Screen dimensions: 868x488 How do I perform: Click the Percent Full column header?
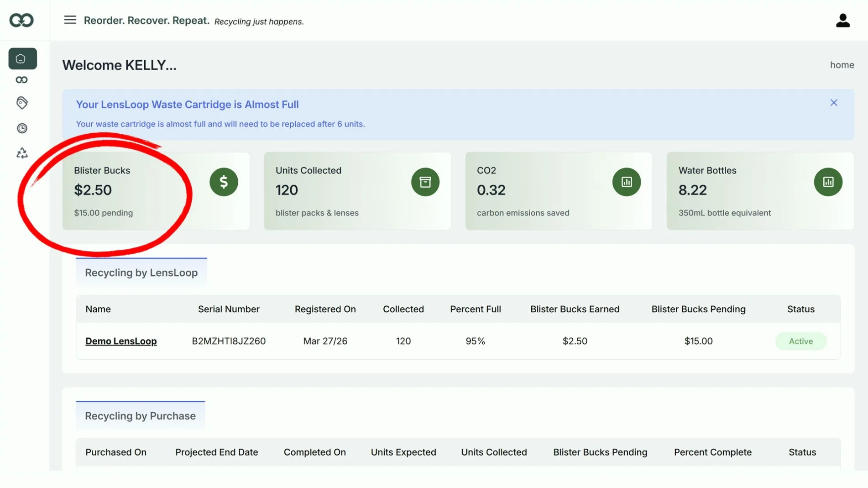pos(475,309)
